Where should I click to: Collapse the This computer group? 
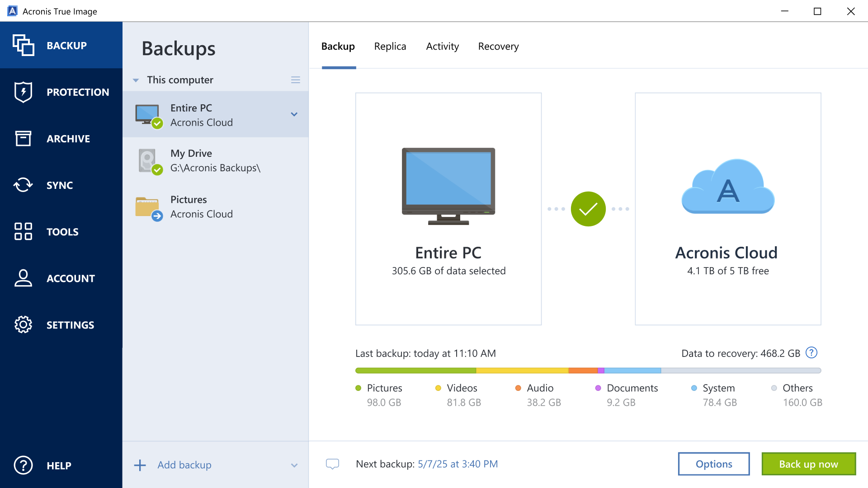136,80
